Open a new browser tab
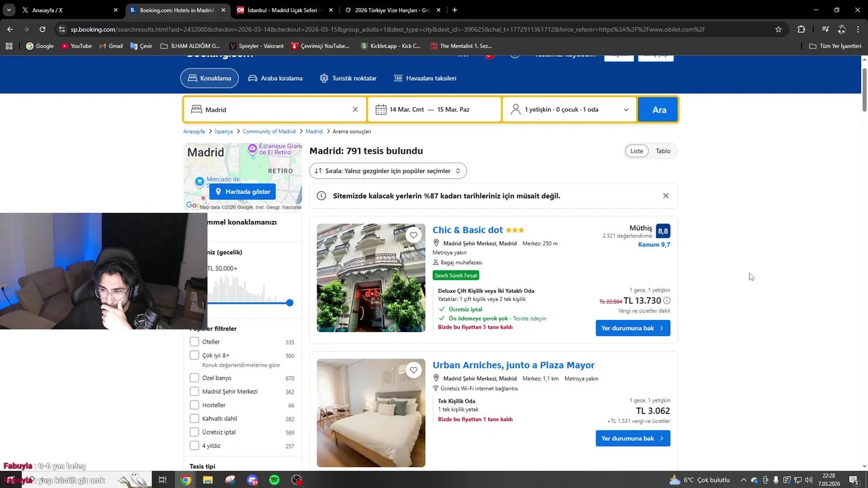This screenshot has width=868, height=488. (454, 10)
